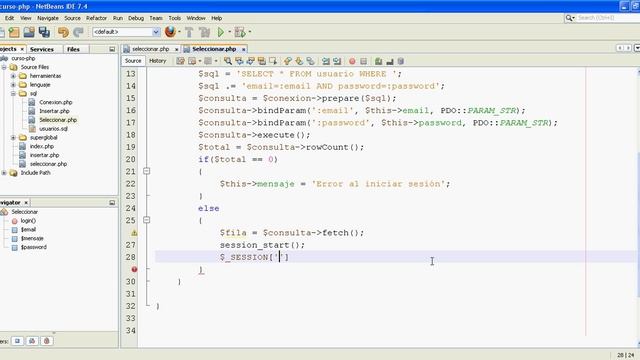Image resolution: width=640 pixels, height=360 pixels.
Task: Click the Shift Line Right icon
Action: point(337,61)
